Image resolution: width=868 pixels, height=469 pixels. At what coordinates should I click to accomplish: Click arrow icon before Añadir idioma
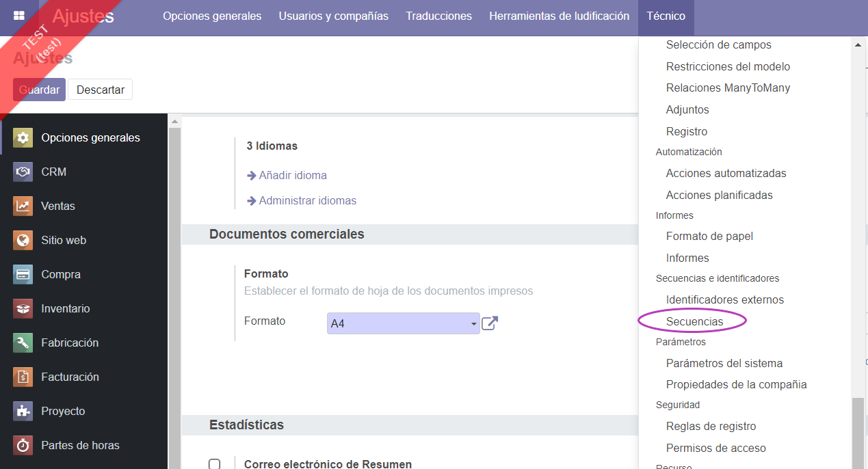pyautogui.click(x=252, y=176)
